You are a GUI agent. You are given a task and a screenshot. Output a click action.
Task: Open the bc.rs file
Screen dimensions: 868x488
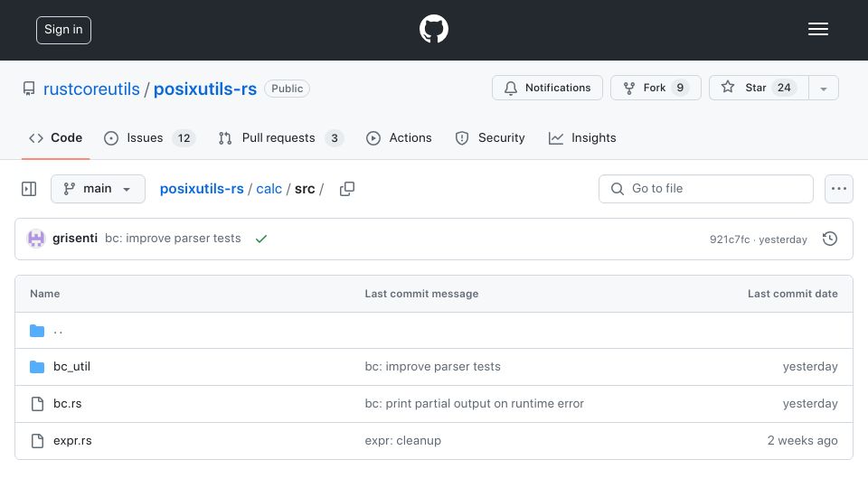click(x=68, y=404)
